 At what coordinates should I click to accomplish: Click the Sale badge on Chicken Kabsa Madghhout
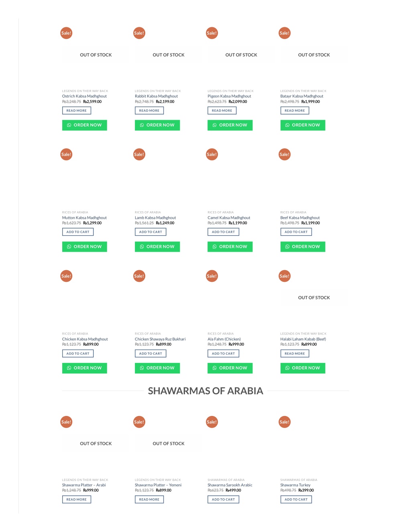66,276
